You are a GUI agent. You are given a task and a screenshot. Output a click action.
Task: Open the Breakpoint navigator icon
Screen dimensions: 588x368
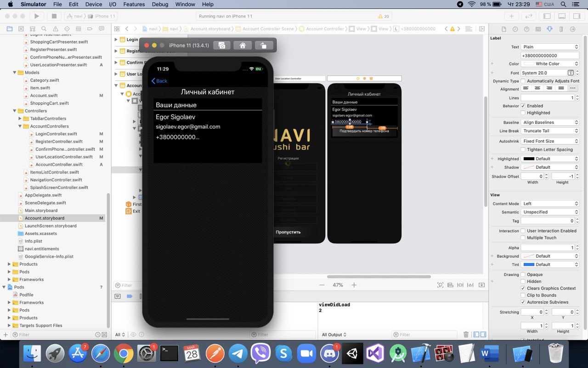(91, 29)
